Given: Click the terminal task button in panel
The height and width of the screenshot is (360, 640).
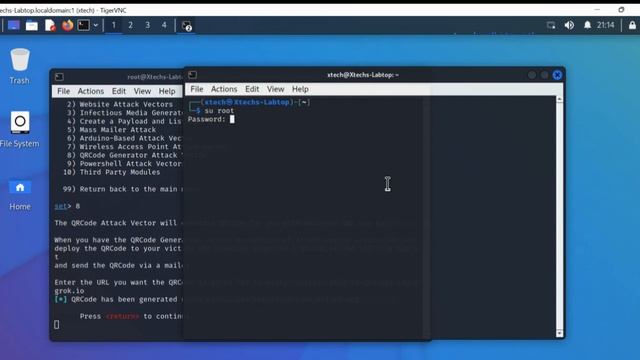Looking at the screenshot, I should point(187,26).
